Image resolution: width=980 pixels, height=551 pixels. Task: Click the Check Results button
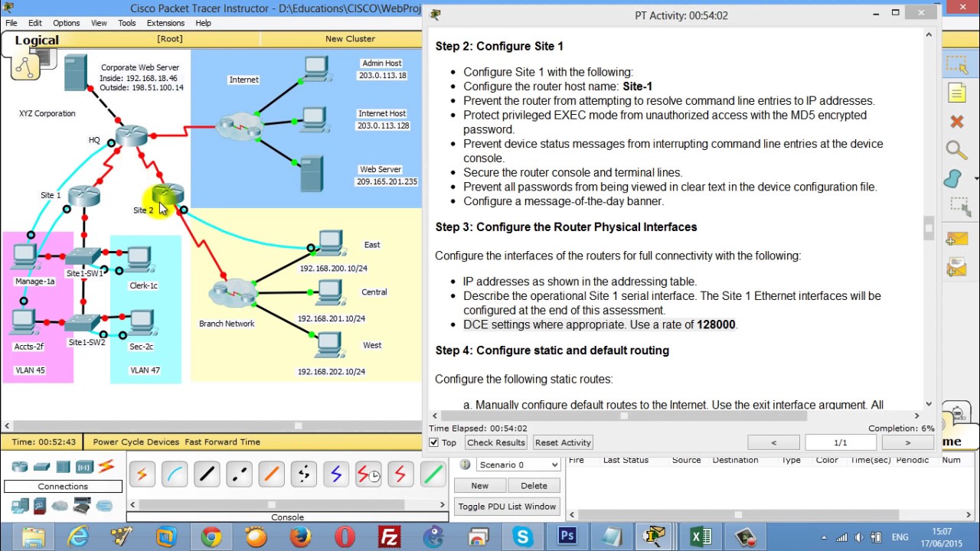pyautogui.click(x=496, y=442)
